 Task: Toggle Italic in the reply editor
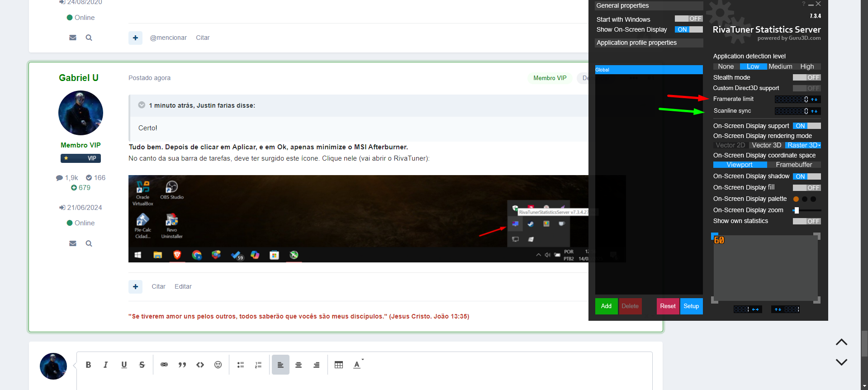[106, 365]
